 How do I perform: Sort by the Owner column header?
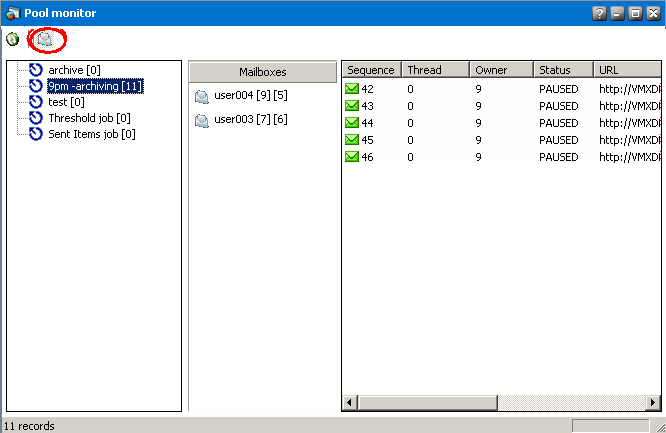point(502,70)
